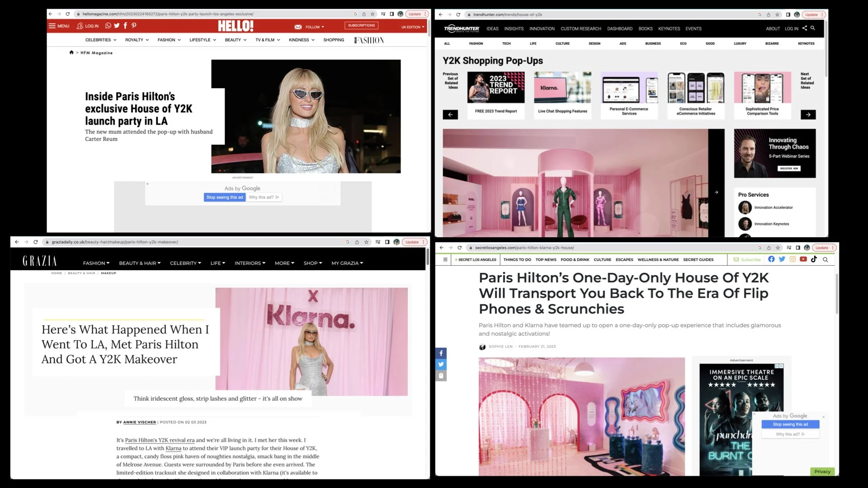The image size is (868, 488).
Task: Open the hamburger menu on Secret Los Angeles
Action: click(445, 259)
